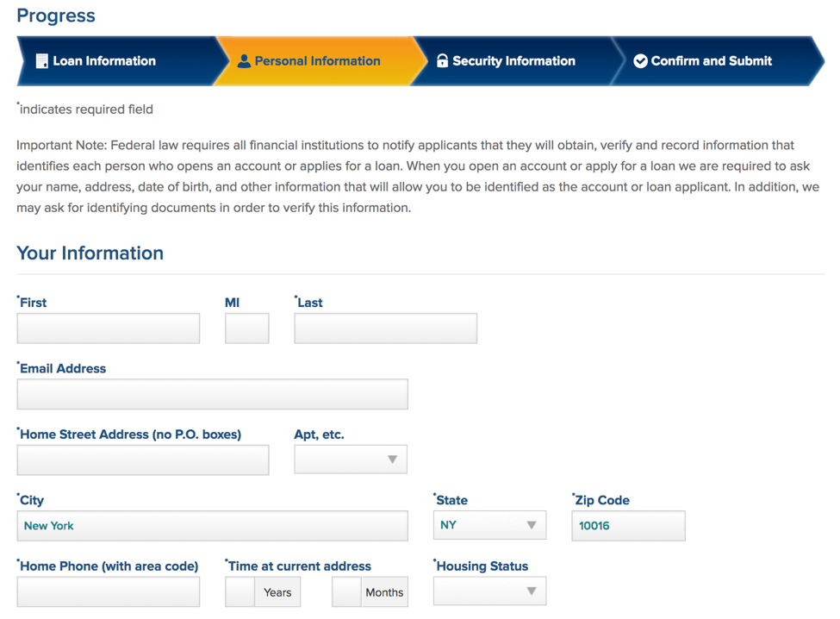Focus the Home Phone input field
The height and width of the screenshot is (619, 840).
tap(109, 591)
